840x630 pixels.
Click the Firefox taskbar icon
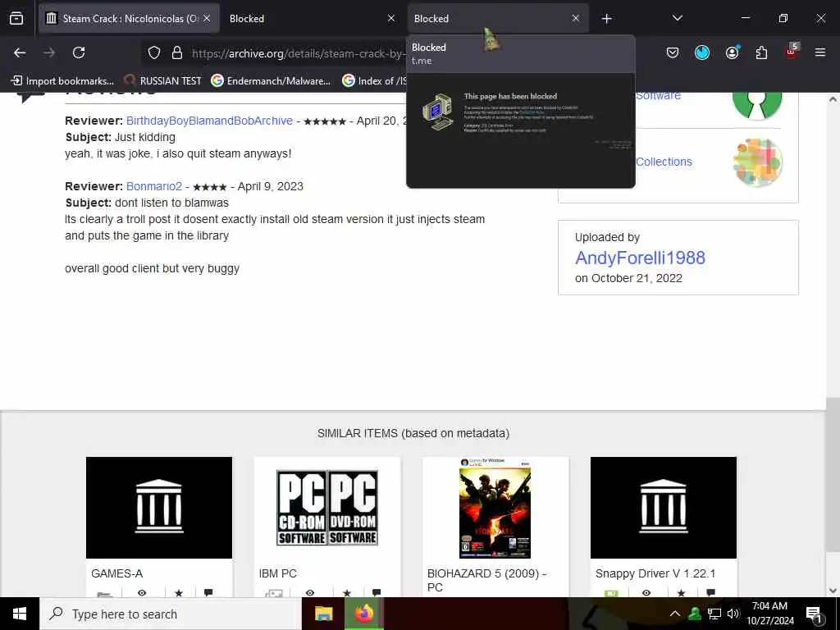pyautogui.click(x=363, y=614)
